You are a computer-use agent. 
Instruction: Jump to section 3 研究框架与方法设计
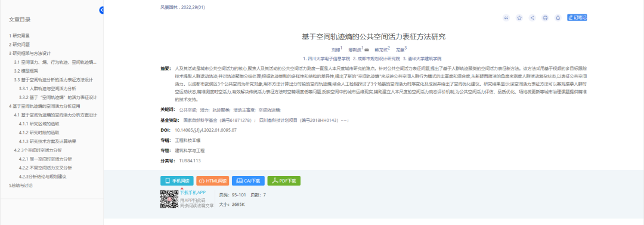tap(30, 54)
